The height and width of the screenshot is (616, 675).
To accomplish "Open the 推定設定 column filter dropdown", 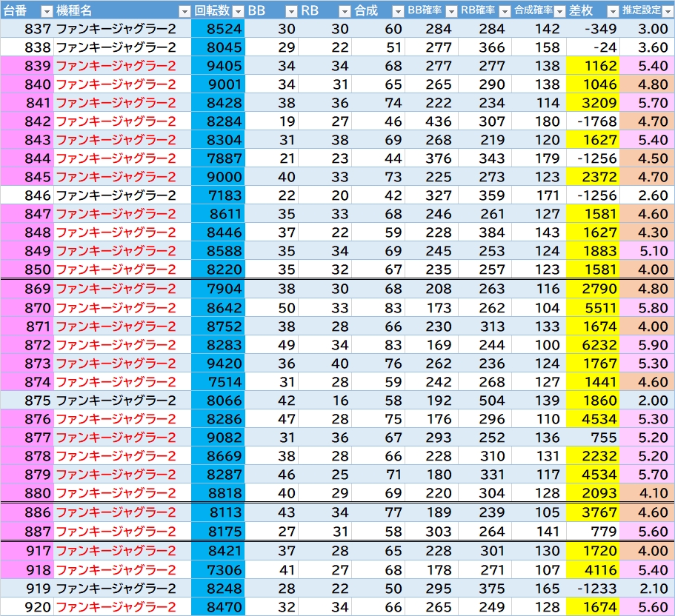I will coord(668,12).
